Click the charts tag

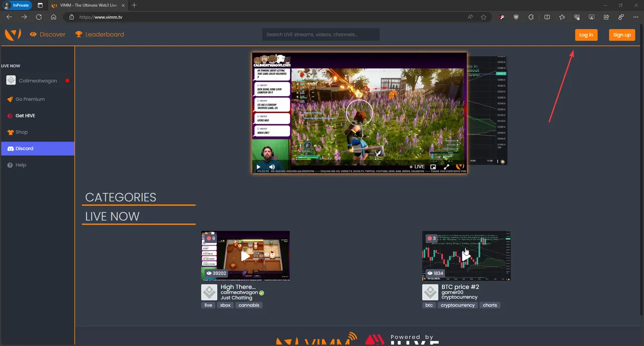click(490, 305)
